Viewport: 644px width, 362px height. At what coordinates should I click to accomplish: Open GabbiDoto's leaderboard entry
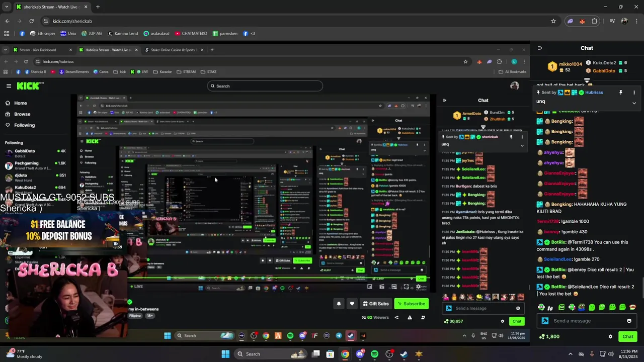(606, 71)
